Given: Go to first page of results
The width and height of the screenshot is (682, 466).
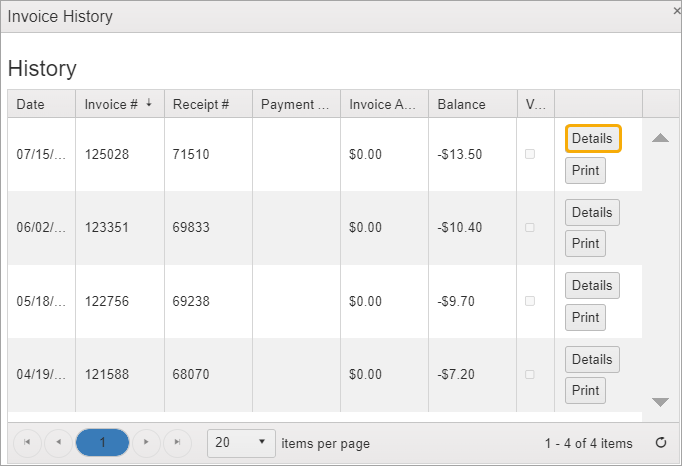Looking at the screenshot, I should pyautogui.click(x=27, y=442).
